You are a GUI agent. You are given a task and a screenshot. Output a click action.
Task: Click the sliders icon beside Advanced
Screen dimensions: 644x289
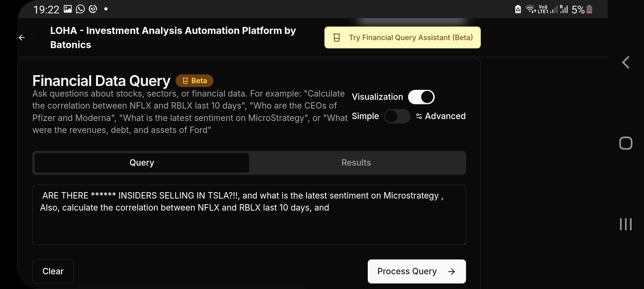pyautogui.click(x=419, y=116)
